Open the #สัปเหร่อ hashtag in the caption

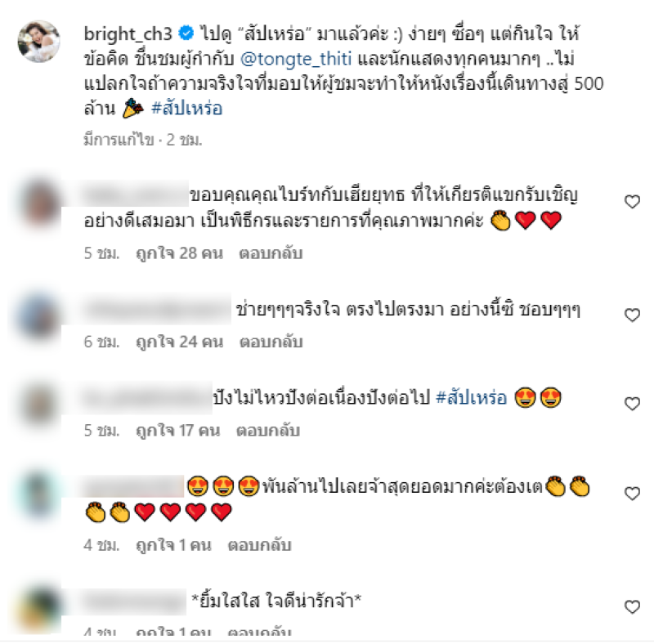(x=186, y=109)
